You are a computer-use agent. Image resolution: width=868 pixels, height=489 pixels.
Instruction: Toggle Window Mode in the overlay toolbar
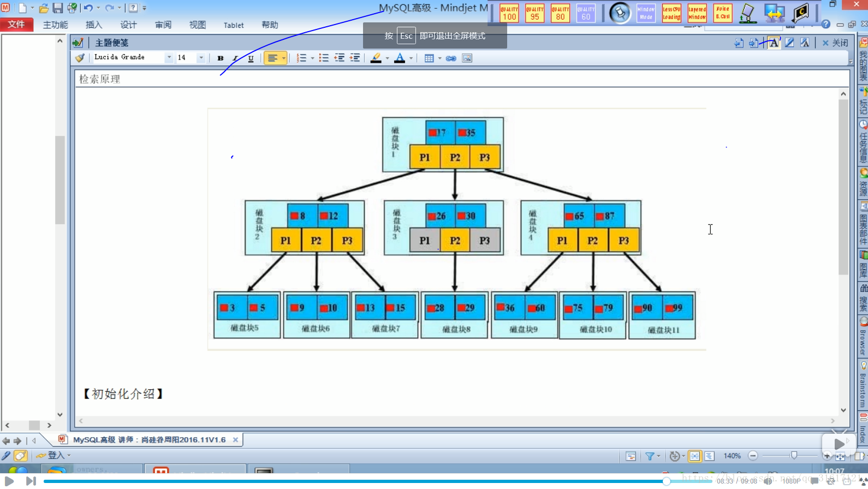point(646,13)
